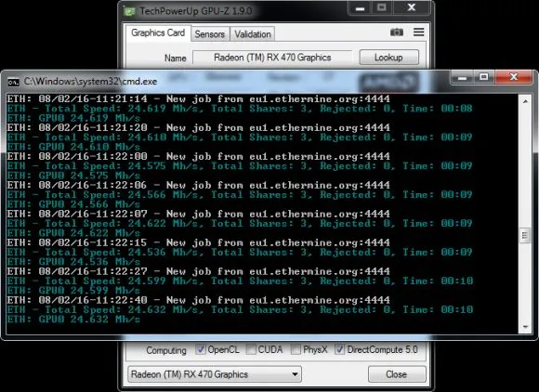The image size is (539, 392).
Task: Click the 'New job' line at 11:22:40
Action: tap(198, 300)
